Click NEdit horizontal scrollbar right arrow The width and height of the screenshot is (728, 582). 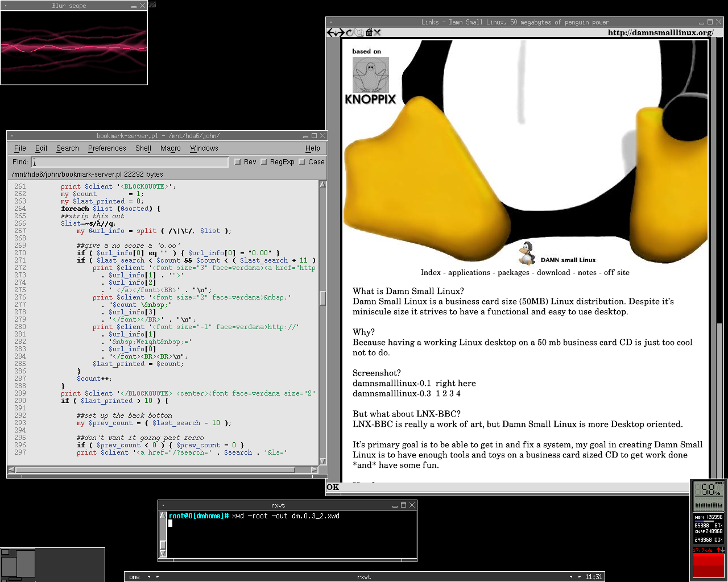coord(315,469)
